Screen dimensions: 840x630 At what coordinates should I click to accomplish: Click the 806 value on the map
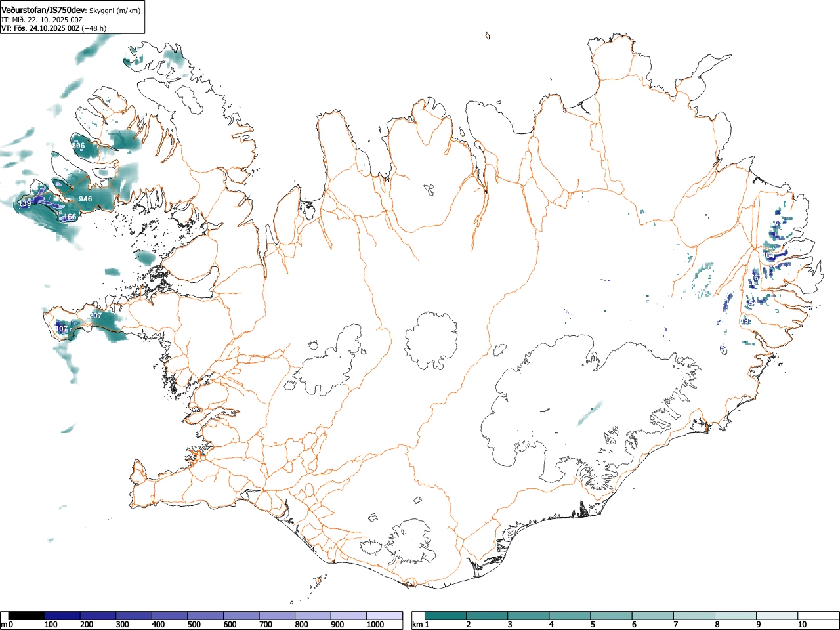tap(78, 146)
